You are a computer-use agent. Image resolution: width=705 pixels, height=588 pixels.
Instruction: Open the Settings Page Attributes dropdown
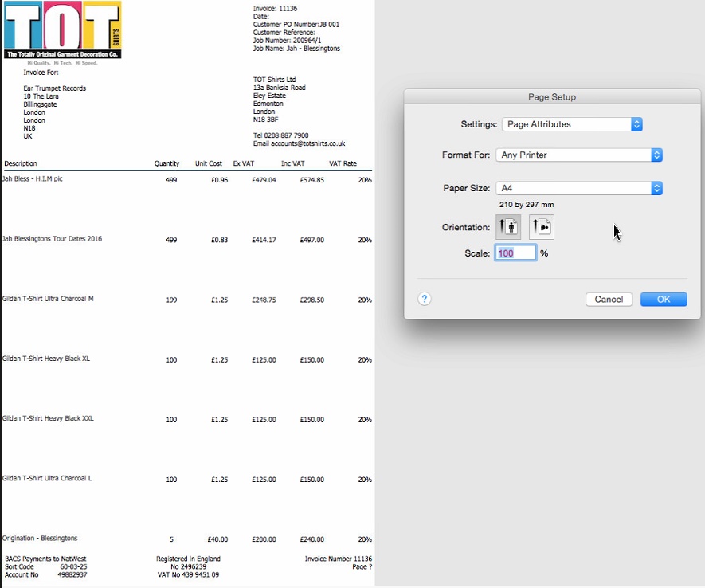click(572, 124)
